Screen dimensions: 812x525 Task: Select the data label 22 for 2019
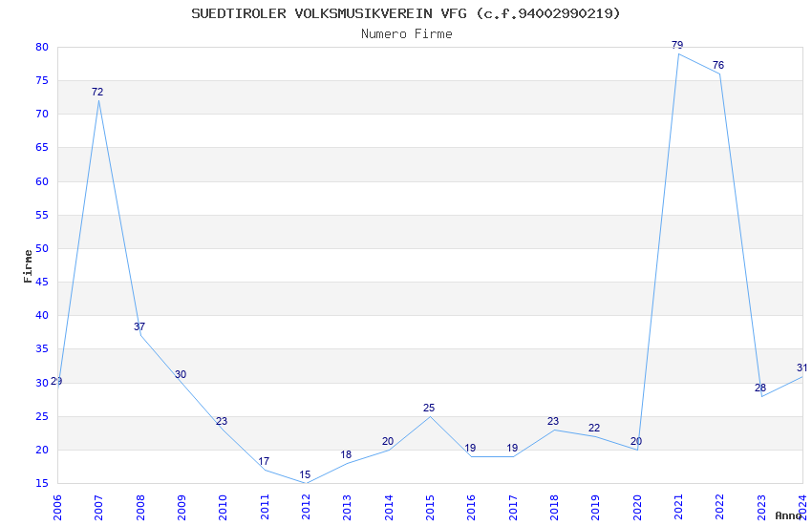click(594, 428)
